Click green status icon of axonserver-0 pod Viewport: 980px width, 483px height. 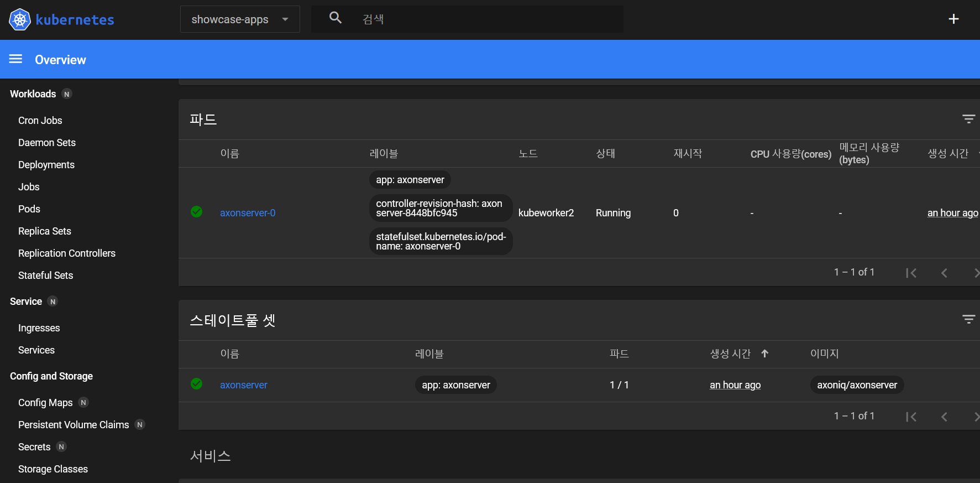[196, 212]
